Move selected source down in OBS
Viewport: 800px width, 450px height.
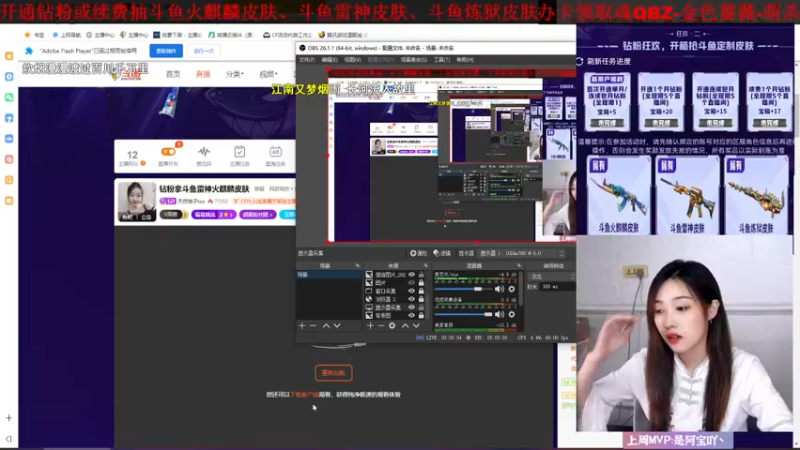pos(416,326)
